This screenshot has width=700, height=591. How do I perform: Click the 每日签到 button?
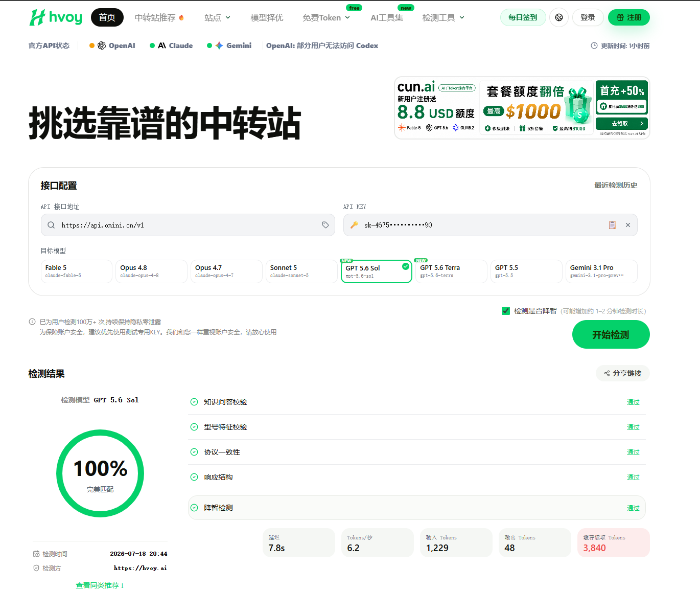point(523,17)
